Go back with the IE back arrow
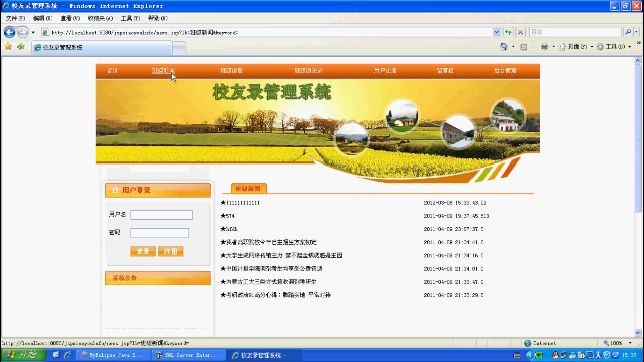This screenshot has height=362, width=644. [x=9, y=32]
